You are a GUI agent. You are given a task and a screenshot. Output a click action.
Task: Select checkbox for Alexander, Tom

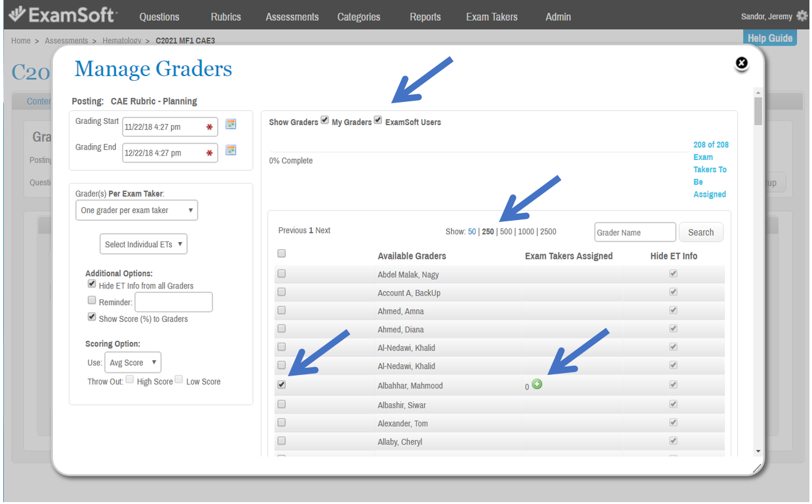281,423
